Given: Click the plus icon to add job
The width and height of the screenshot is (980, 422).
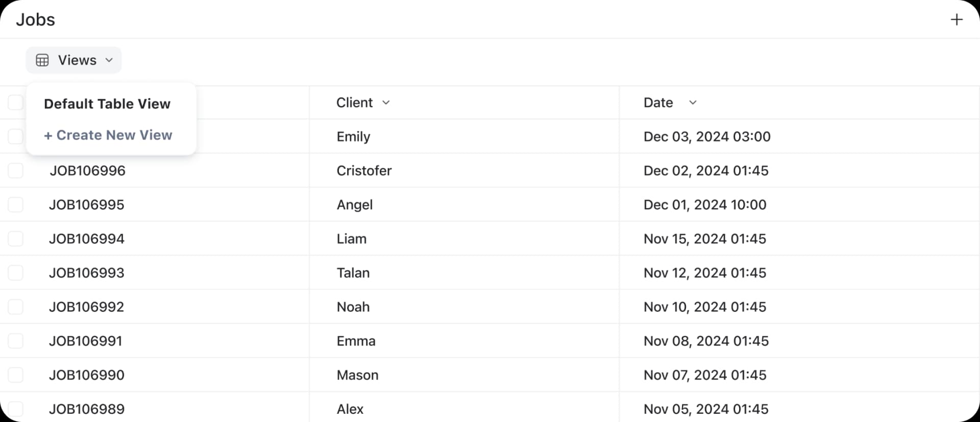Looking at the screenshot, I should (x=957, y=20).
